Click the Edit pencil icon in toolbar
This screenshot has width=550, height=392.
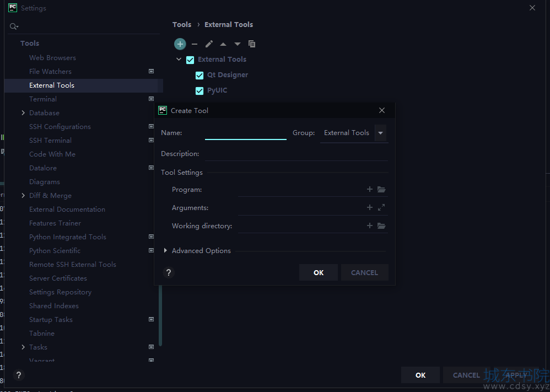click(209, 44)
